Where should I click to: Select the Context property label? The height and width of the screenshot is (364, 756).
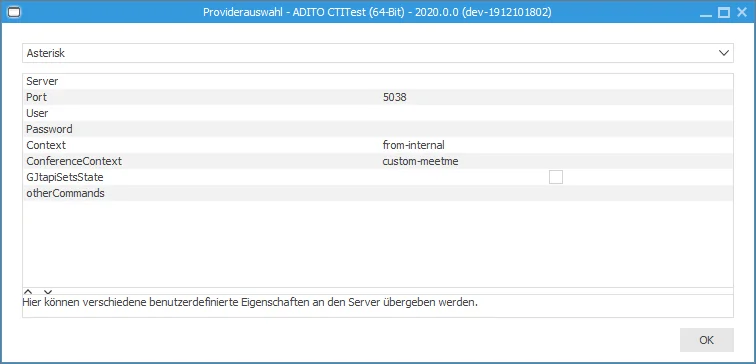point(46,145)
